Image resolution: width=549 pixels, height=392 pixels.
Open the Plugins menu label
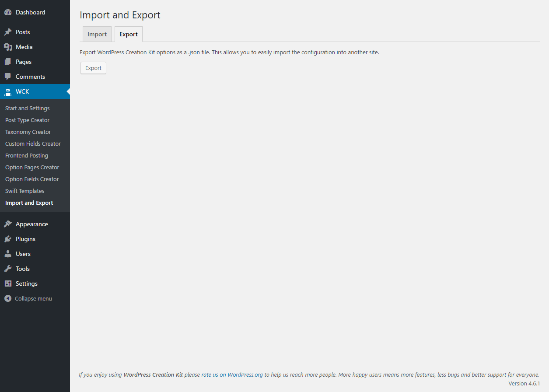[x=25, y=239]
